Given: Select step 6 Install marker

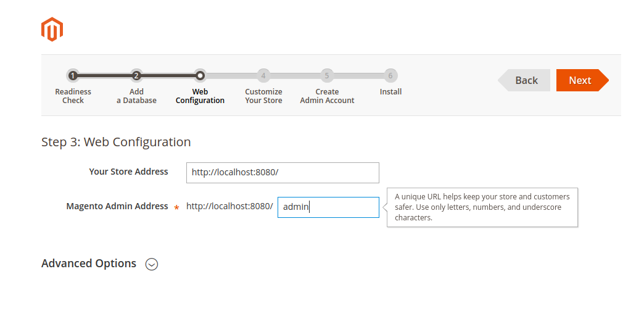Looking at the screenshot, I should point(390,76).
